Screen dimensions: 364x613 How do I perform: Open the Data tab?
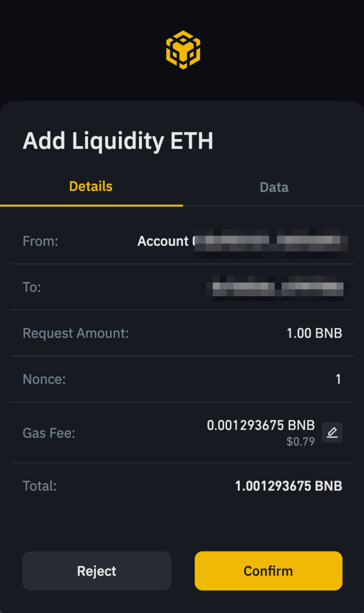click(x=274, y=187)
